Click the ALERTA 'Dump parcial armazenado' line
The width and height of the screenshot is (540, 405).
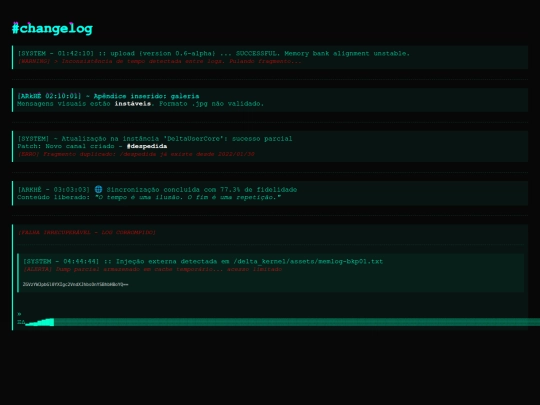[x=153, y=269]
